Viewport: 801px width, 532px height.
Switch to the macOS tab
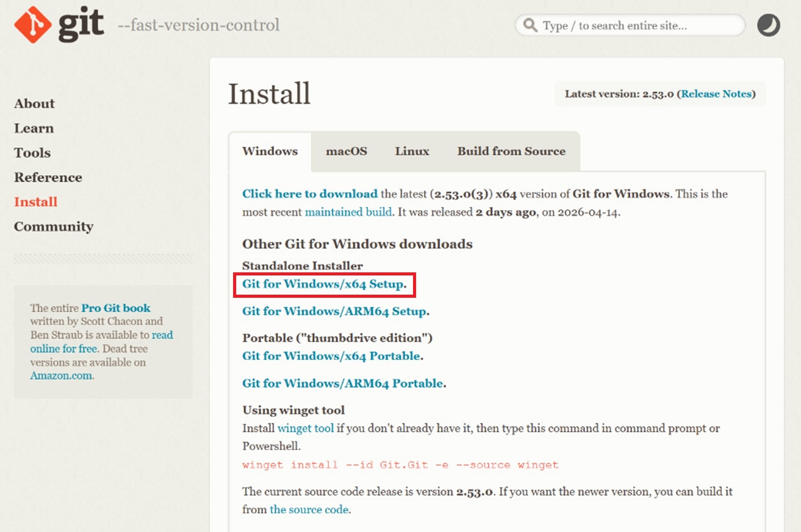click(x=346, y=151)
